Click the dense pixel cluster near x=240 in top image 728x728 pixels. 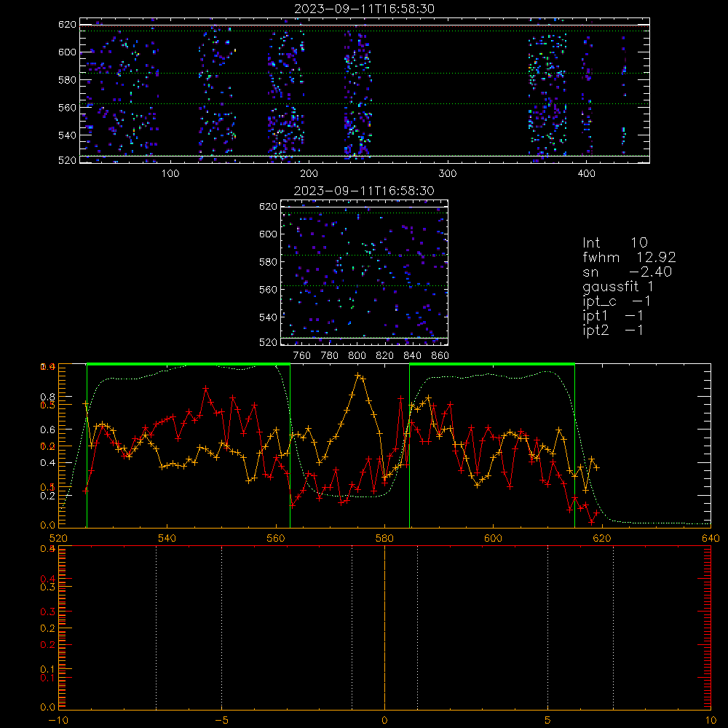click(357, 93)
